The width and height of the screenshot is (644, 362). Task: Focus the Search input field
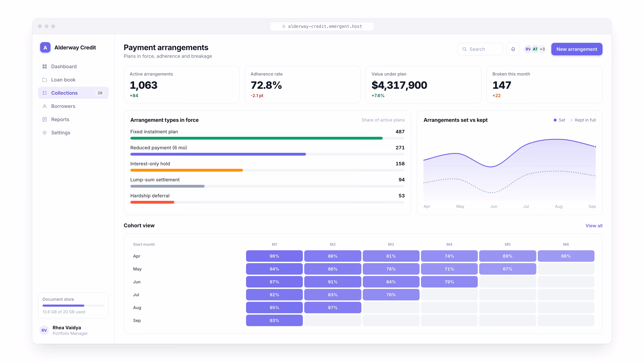[480, 49]
